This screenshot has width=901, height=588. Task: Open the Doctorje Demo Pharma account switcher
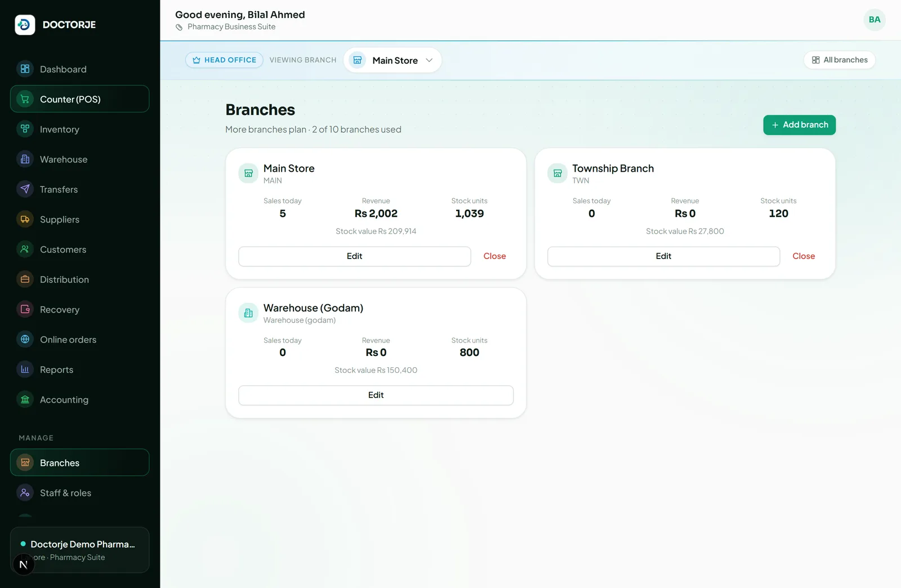coord(79,550)
